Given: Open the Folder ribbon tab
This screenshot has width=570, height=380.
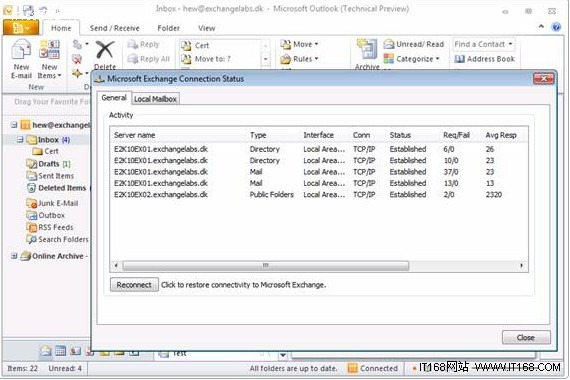Looking at the screenshot, I should pyautogui.click(x=168, y=28).
